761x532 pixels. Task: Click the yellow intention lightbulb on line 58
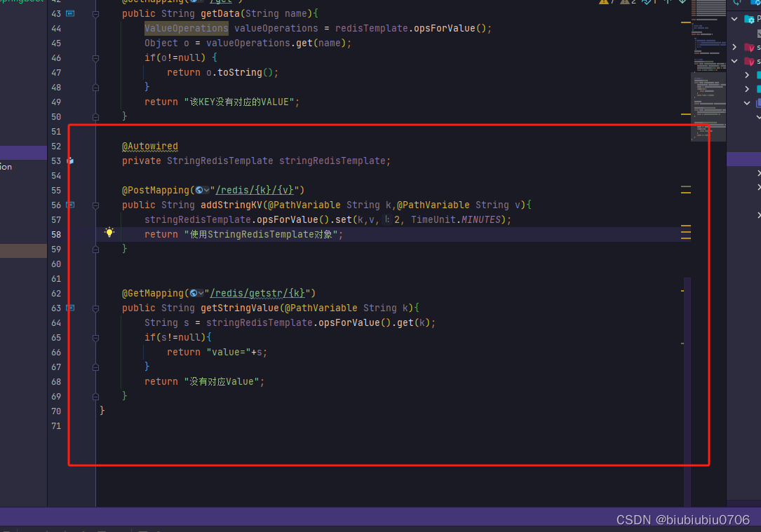coord(110,232)
